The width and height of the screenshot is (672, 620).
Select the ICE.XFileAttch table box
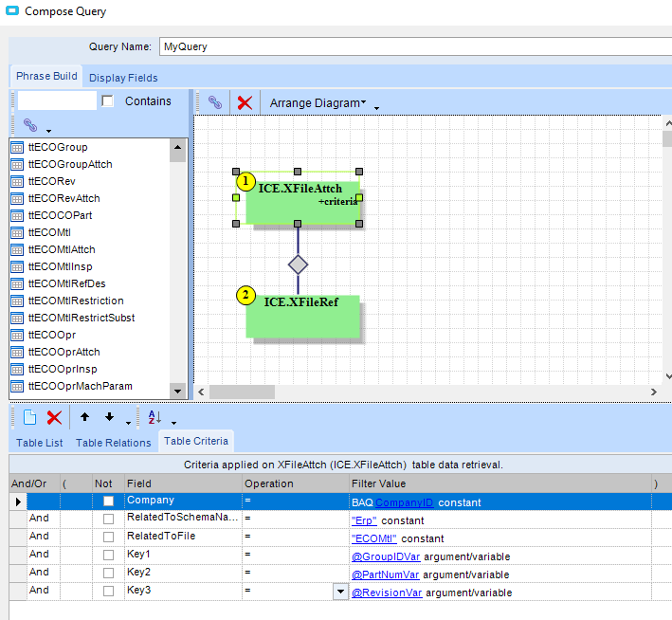[302, 202]
